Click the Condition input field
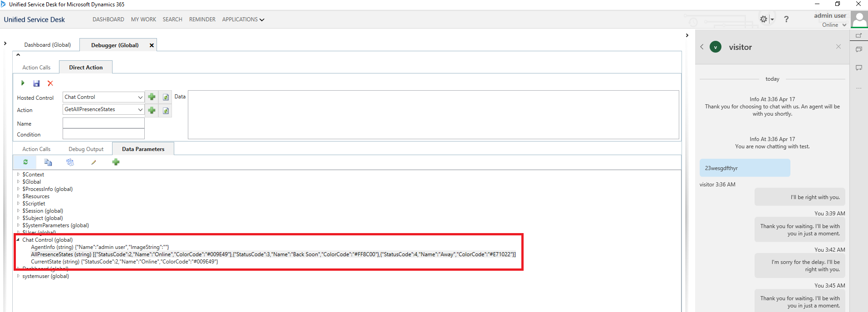 tap(103, 134)
